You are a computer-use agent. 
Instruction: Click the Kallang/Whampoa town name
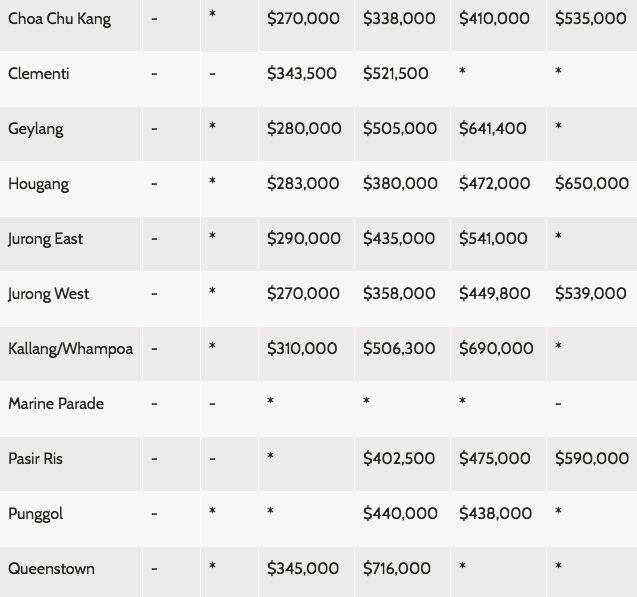[70, 349]
